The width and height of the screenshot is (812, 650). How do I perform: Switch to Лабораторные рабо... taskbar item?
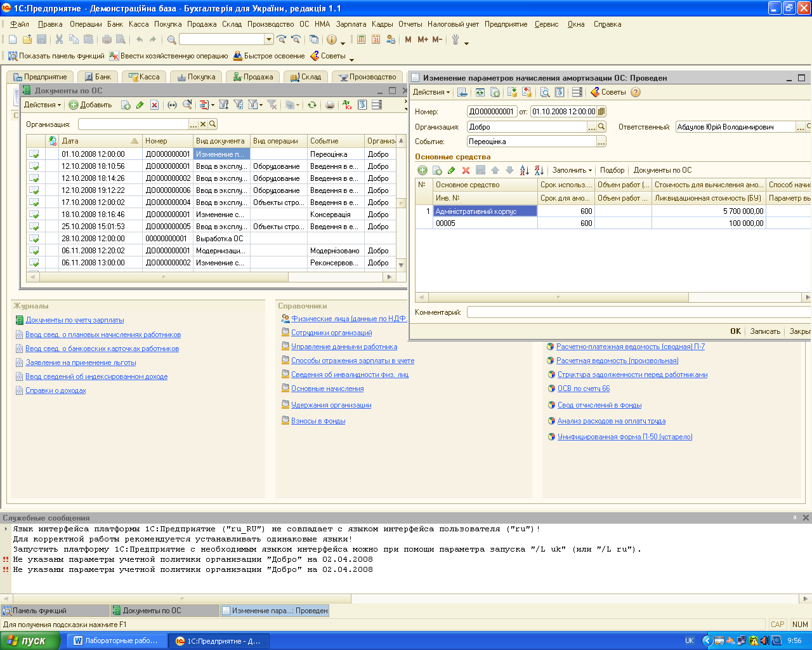pos(115,640)
